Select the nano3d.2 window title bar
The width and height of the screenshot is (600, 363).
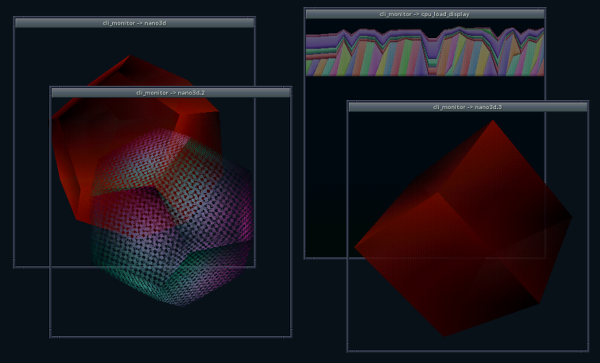point(171,93)
